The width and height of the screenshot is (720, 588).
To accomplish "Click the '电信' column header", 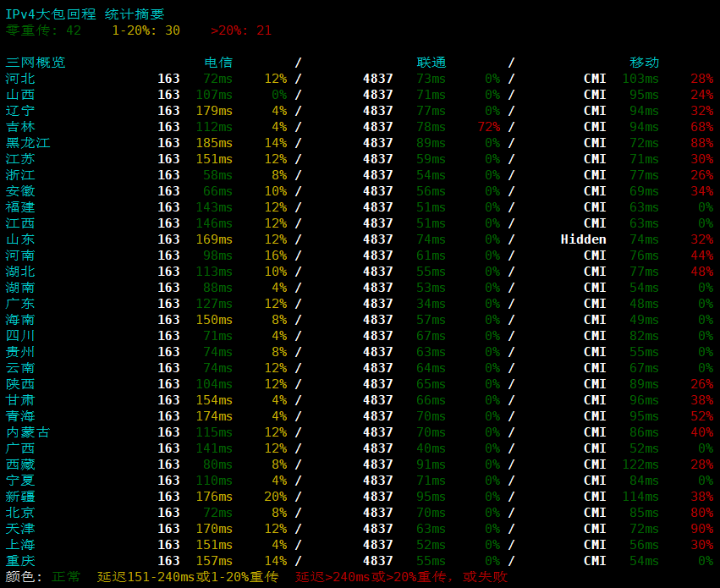I will point(218,63).
